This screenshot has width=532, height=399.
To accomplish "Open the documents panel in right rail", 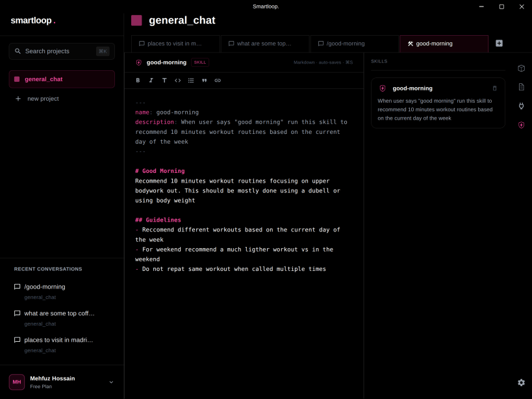I will [521, 87].
